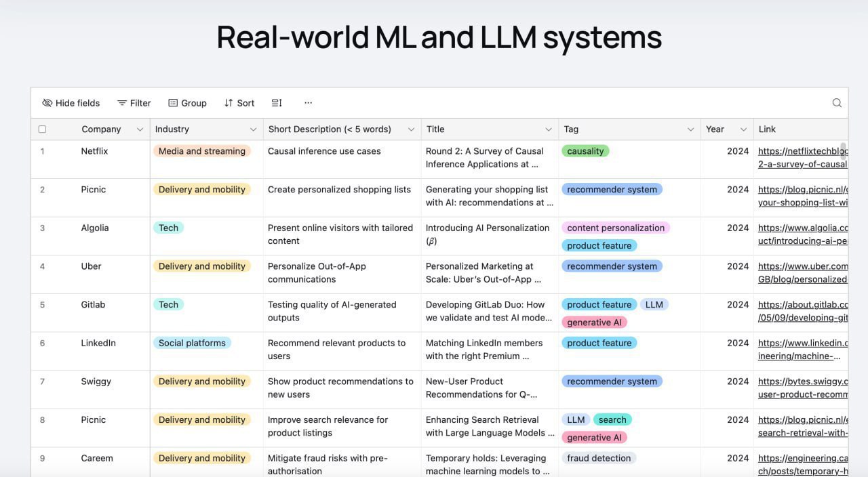Viewport: 868px width, 477px height.
Task: Open the Algolia link
Action: [803, 234]
